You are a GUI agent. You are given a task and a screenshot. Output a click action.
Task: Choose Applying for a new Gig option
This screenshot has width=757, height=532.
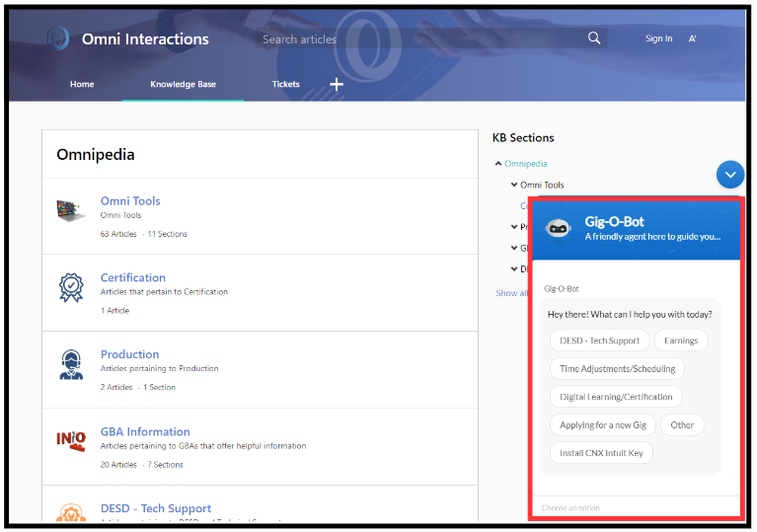point(603,425)
